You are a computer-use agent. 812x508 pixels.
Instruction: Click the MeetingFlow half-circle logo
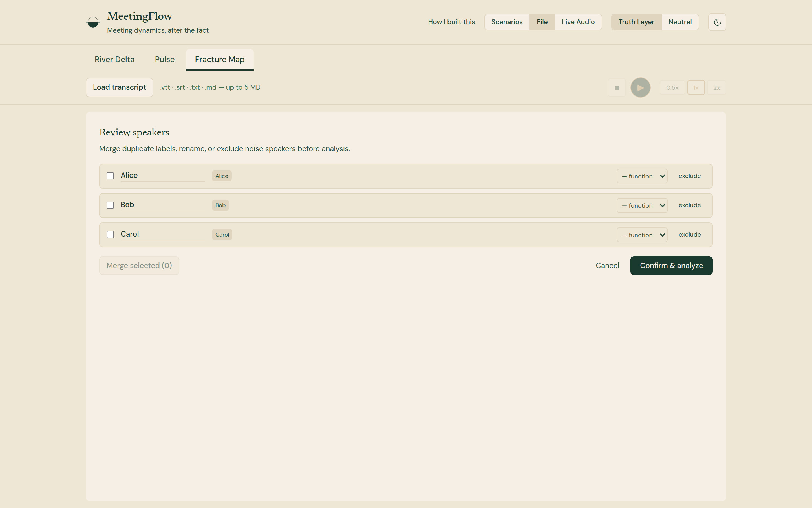[93, 22]
